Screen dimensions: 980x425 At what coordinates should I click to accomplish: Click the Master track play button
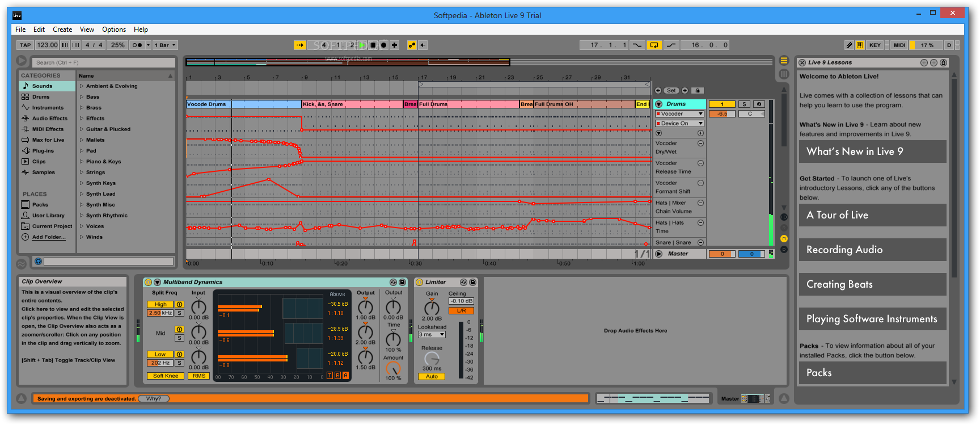coord(659,254)
